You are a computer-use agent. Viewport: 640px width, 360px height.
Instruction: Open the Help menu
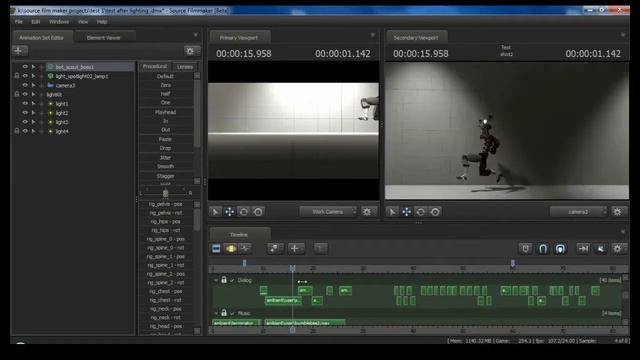pyautogui.click(x=102, y=22)
